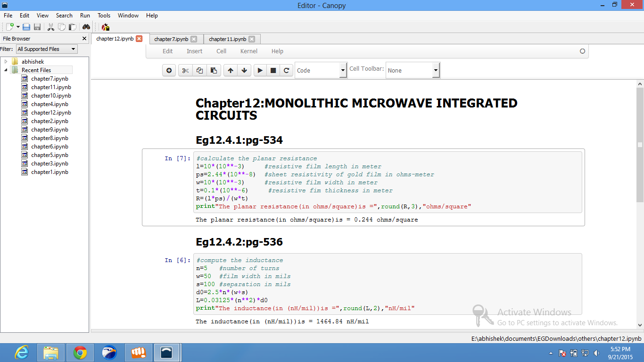This screenshot has height=362, width=644.
Task: Insert a cell below with the plus button
Action: [x=169, y=71]
